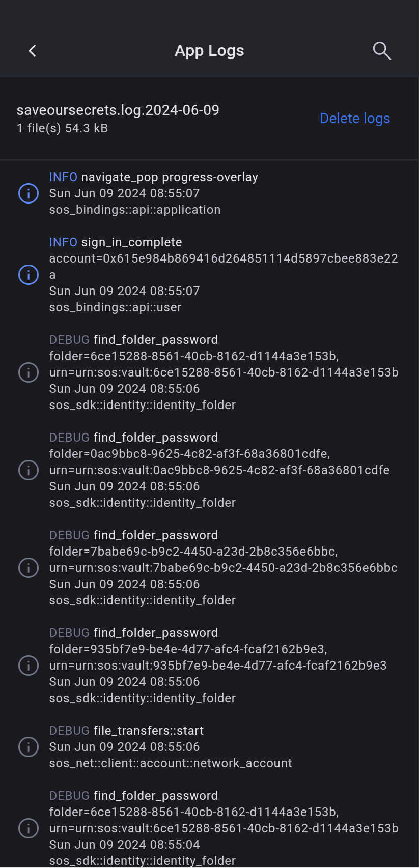The height and width of the screenshot is (868, 419).
Task: Tap the App Logs page title
Action: point(209,51)
